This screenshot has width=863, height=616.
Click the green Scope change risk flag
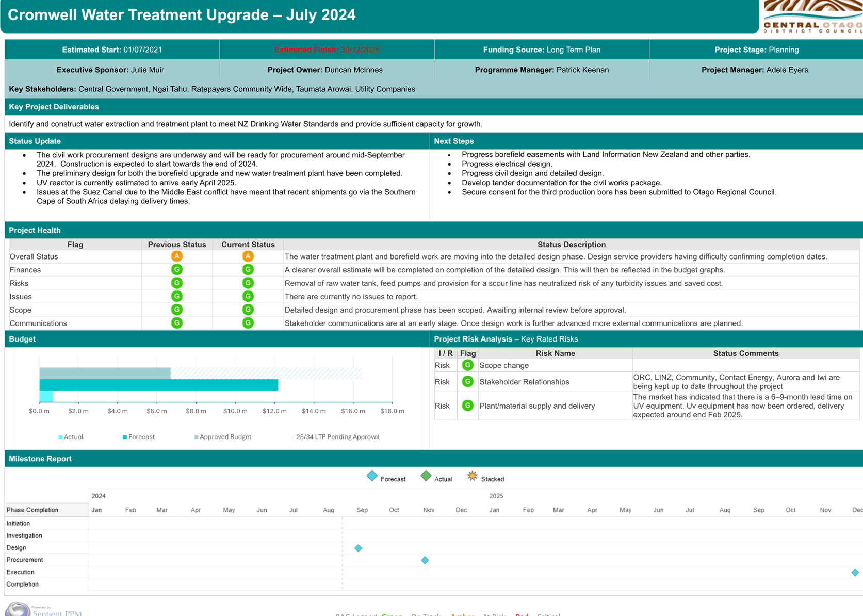[x=468, y=365]
